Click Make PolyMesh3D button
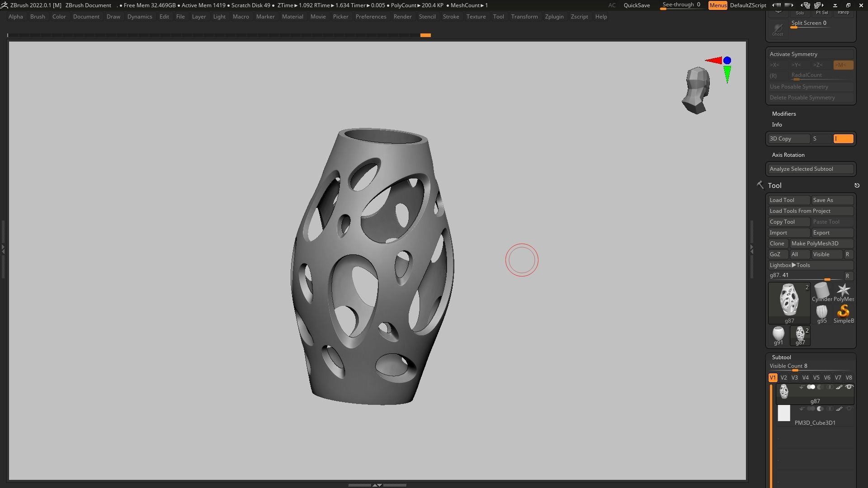Image resolution: width=868 pixels, height=488 pixels. click(x=821, y=244)
